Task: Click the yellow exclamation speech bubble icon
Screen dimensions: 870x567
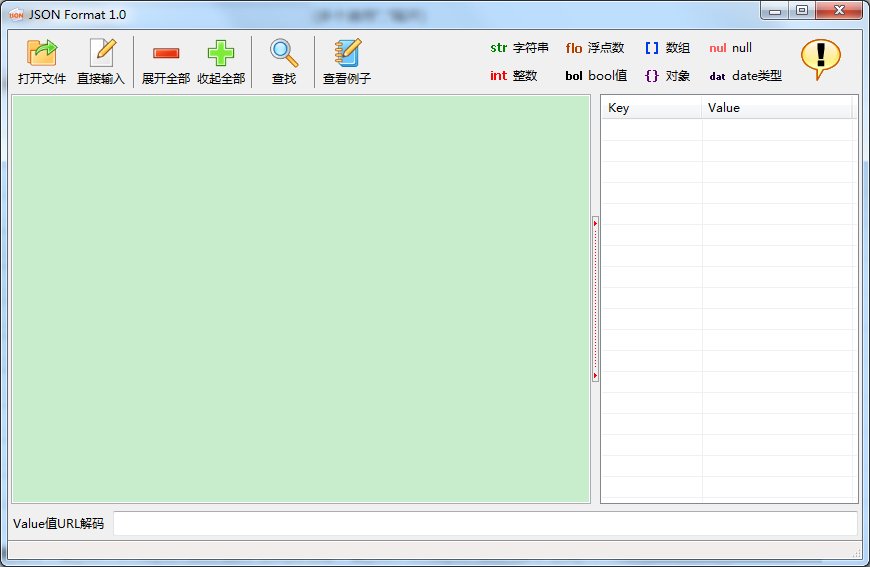Action: click(x=821, y=59)
